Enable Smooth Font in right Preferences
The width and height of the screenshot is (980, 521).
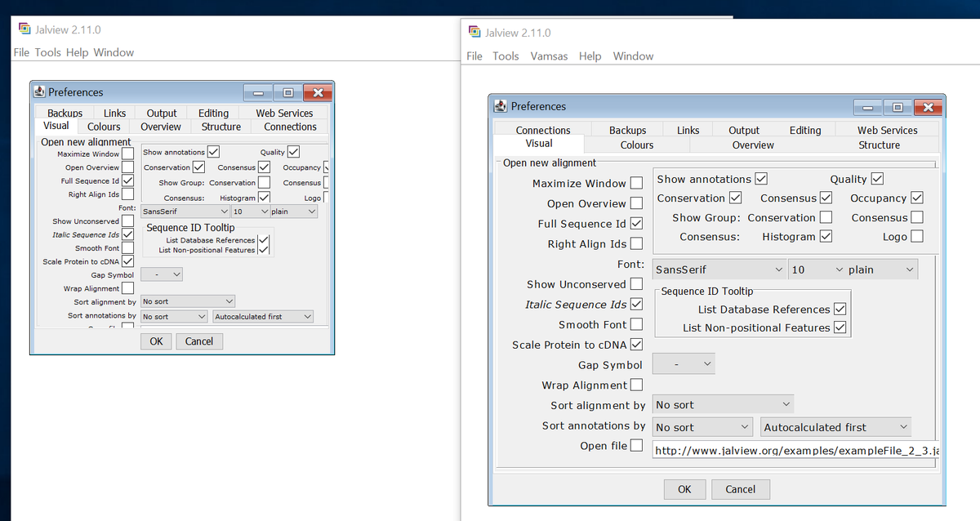tap(636, 324)
